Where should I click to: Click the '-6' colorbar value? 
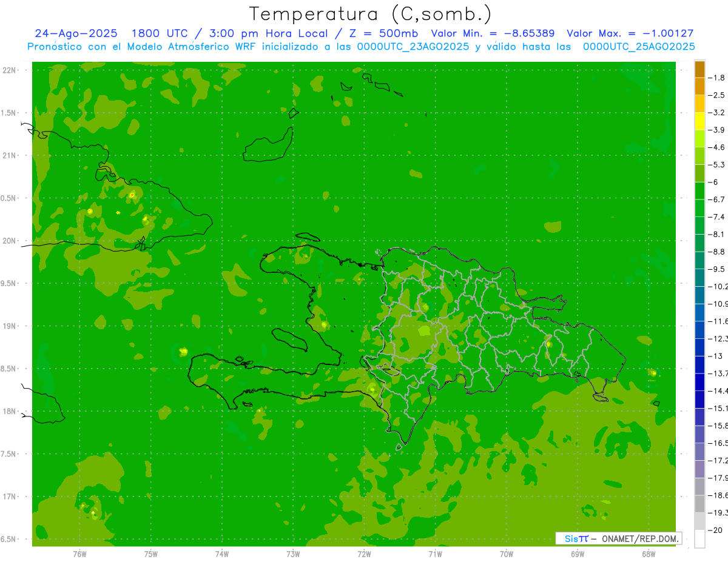[714, 182]
